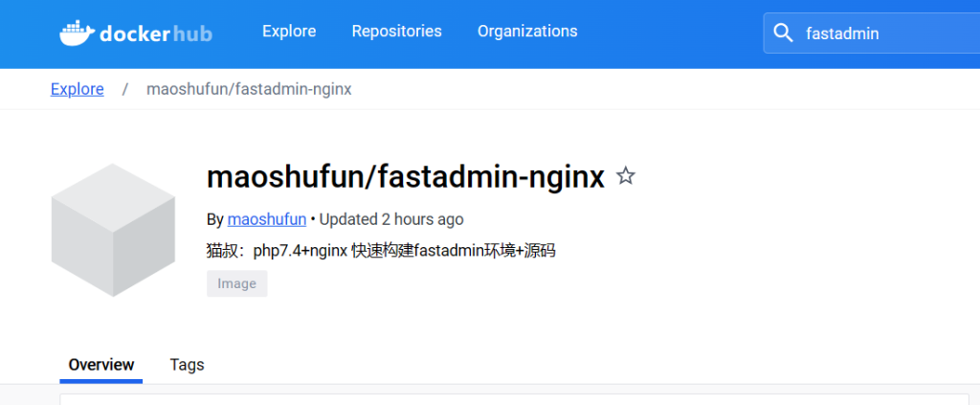980x405 pixels.
Task: Open the maoshufun publisher profile link
Action: 267,219
